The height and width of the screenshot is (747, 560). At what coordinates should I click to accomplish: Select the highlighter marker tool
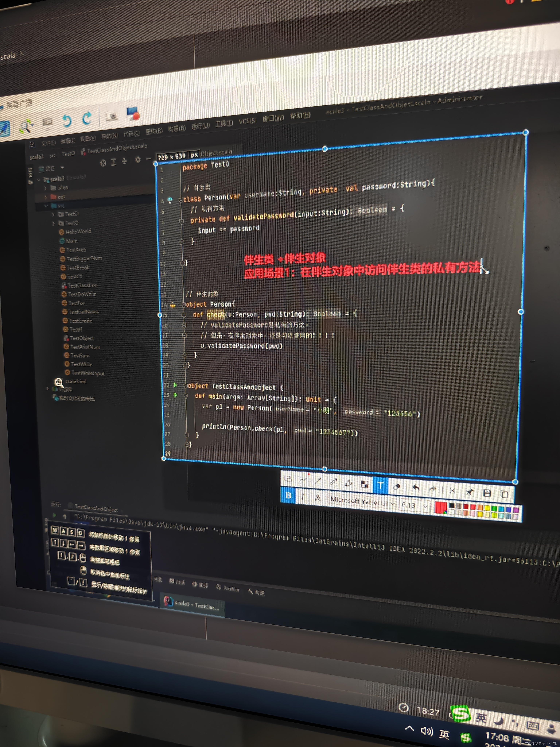tap(348, 483)
